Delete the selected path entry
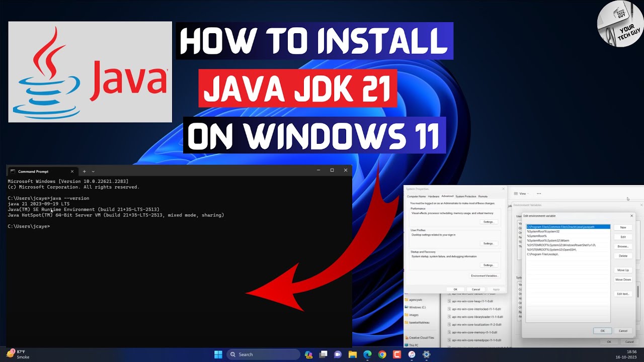This screenshot has width=644, height=362. 623,256
